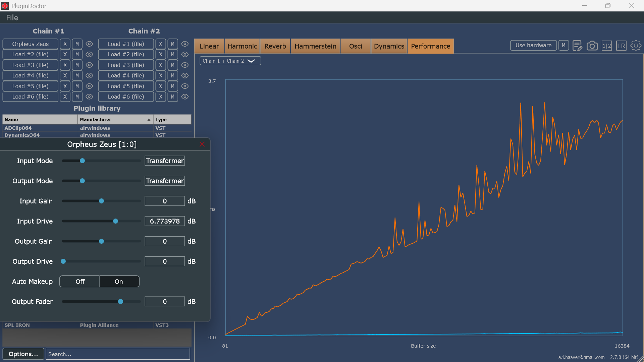Viewport: 644px width, 362px height.
Task: Sort library by Name column
Action: tap(40, 119)
